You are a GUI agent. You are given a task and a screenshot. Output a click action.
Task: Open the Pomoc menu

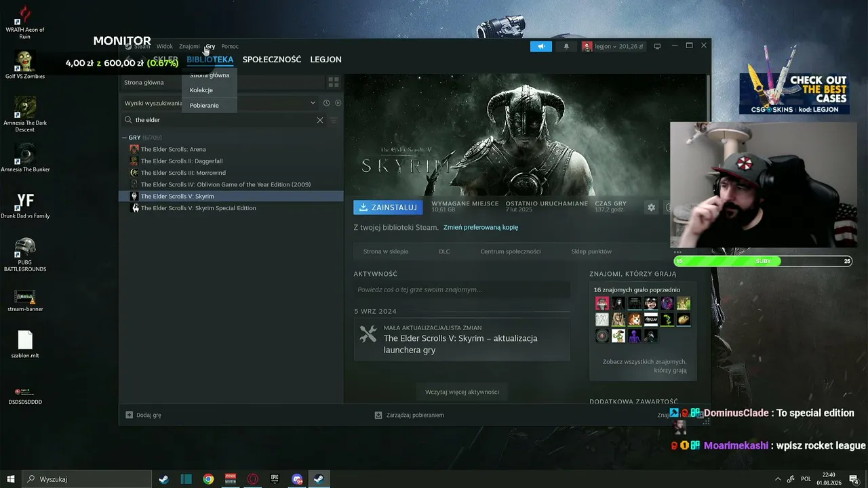click(x=230, y=46)
